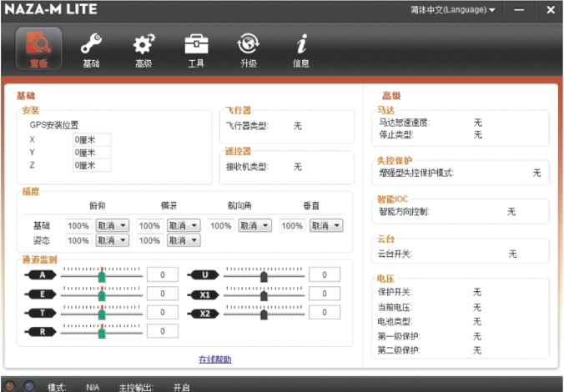Open the 高级 gears icon
This screenshot has height=392, width=564.
tap(144, 48)
